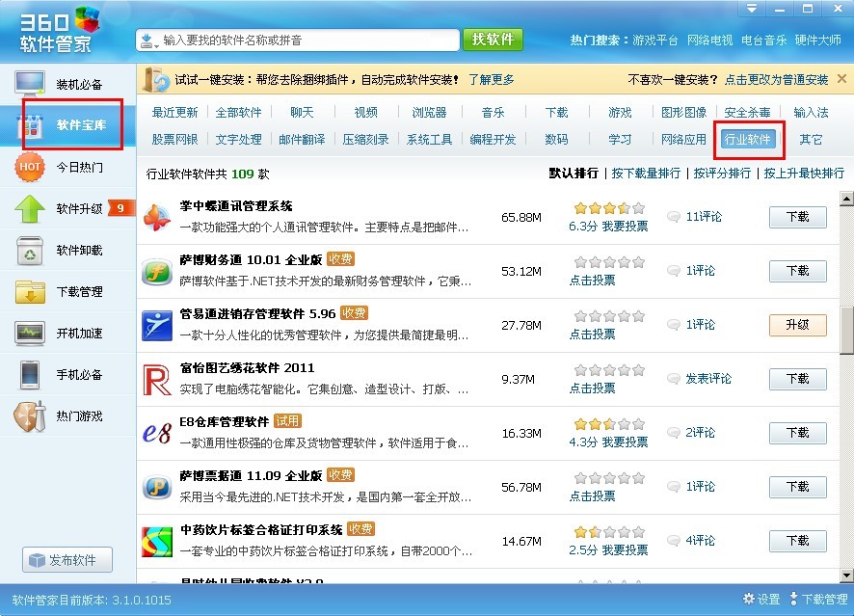
Task: Click the 富怡图艺绣花软件 2011 title
Action: (248, 368)
